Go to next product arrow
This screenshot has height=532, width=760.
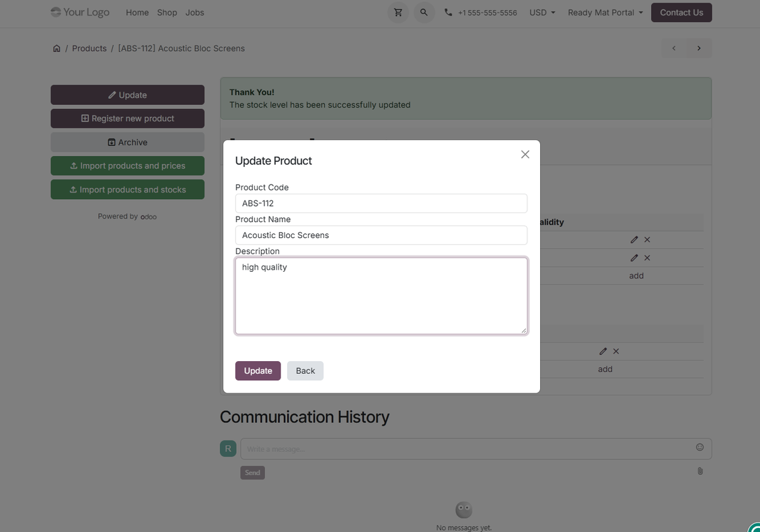pyautogui.click(x=699, y=48)
